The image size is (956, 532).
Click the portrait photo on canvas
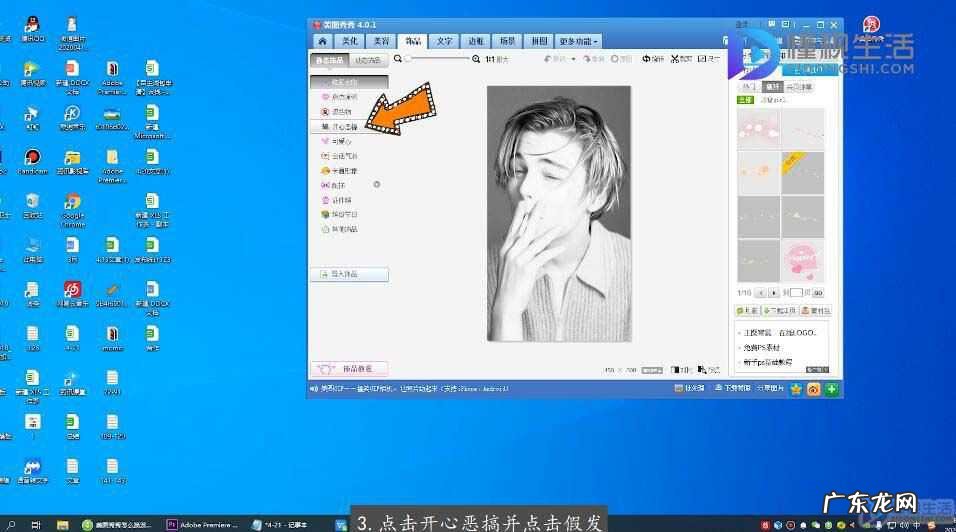click(x=559, y=213)
